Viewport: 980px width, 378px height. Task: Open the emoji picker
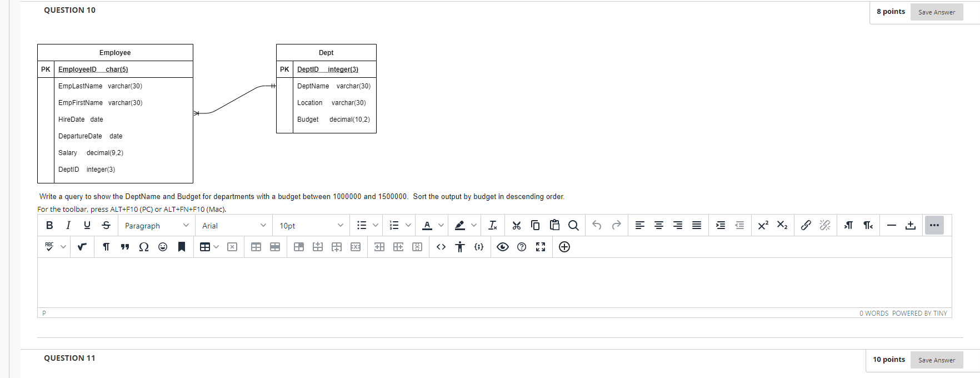click(163, 247)
